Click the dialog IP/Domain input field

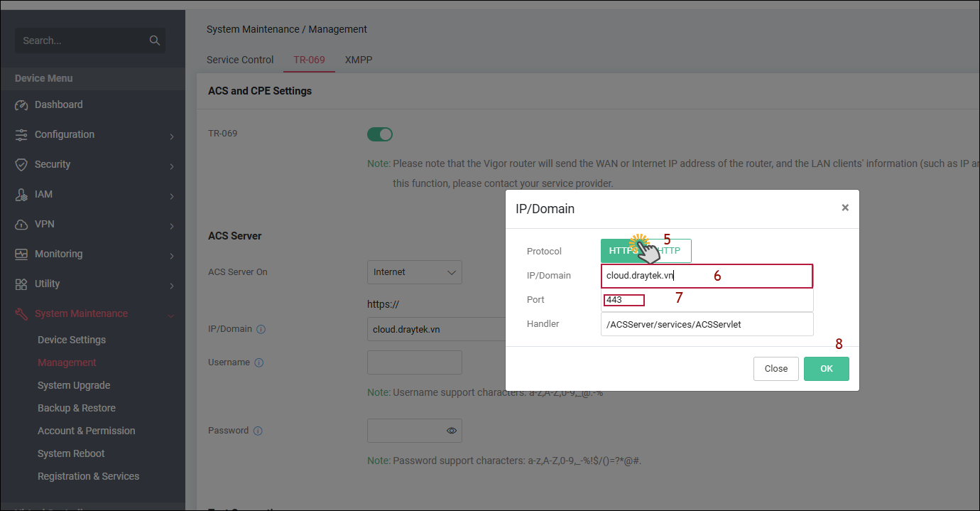tap(707, 276)
